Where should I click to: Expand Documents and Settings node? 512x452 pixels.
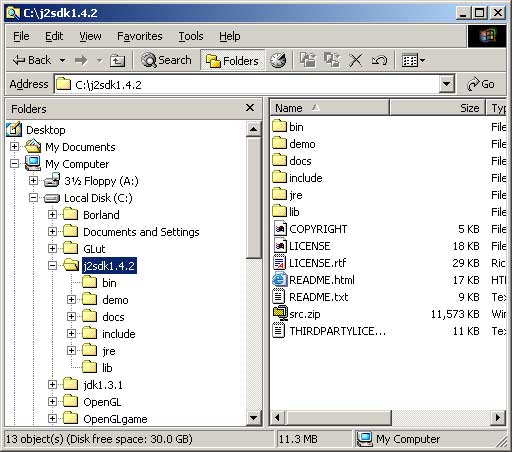(52, 231)
